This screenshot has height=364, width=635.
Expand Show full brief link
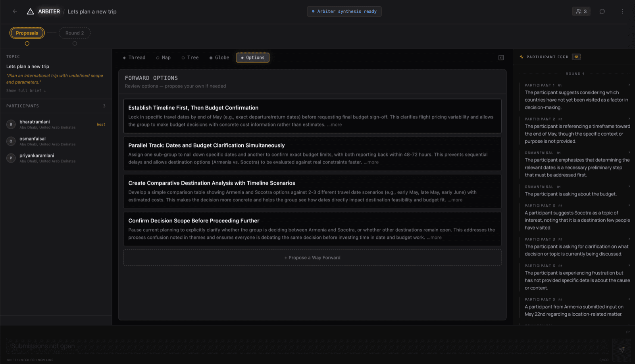click(x=26, y=90)
